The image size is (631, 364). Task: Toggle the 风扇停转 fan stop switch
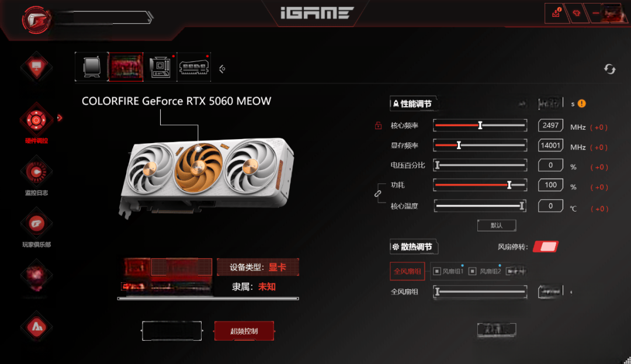[546, 247]
